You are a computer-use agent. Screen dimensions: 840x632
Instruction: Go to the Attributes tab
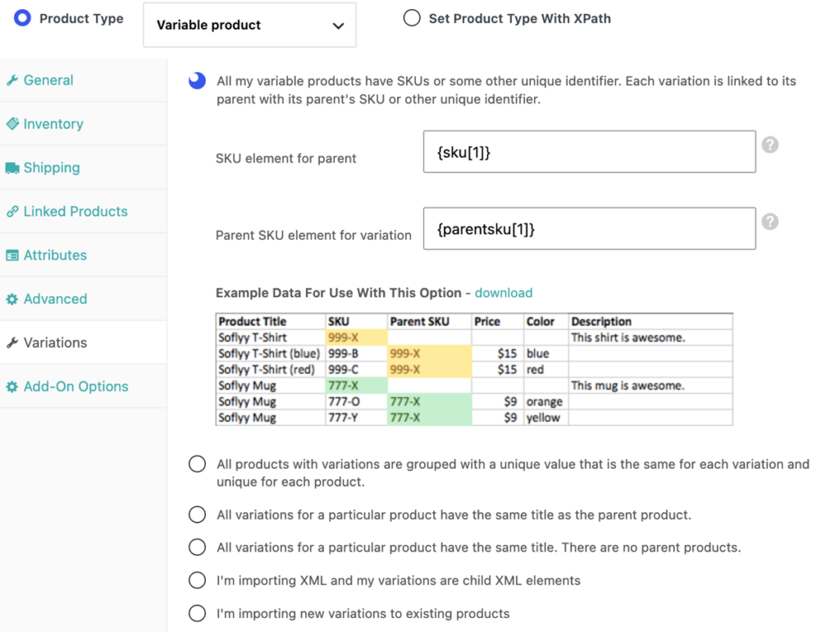83,255
